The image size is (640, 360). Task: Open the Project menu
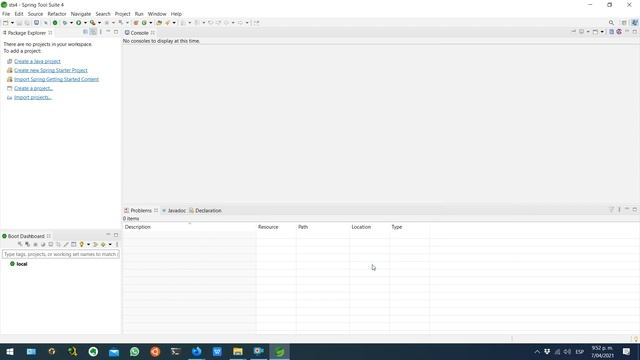122,14
